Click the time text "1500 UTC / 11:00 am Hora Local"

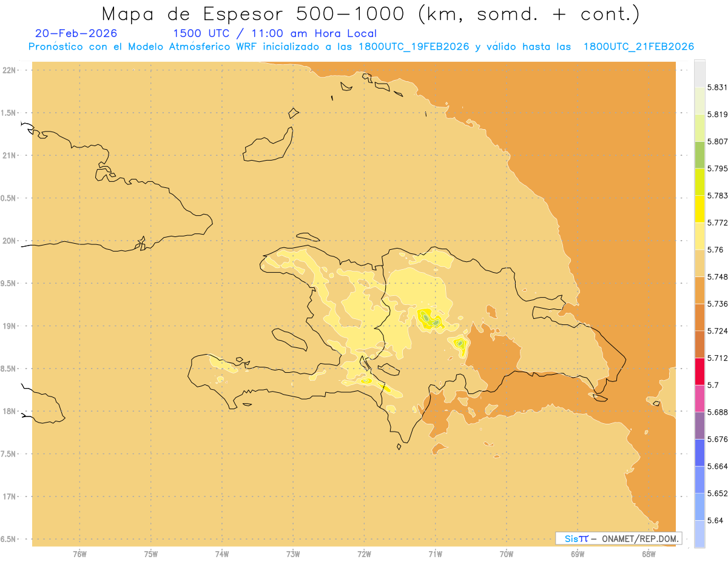(275, 34)
